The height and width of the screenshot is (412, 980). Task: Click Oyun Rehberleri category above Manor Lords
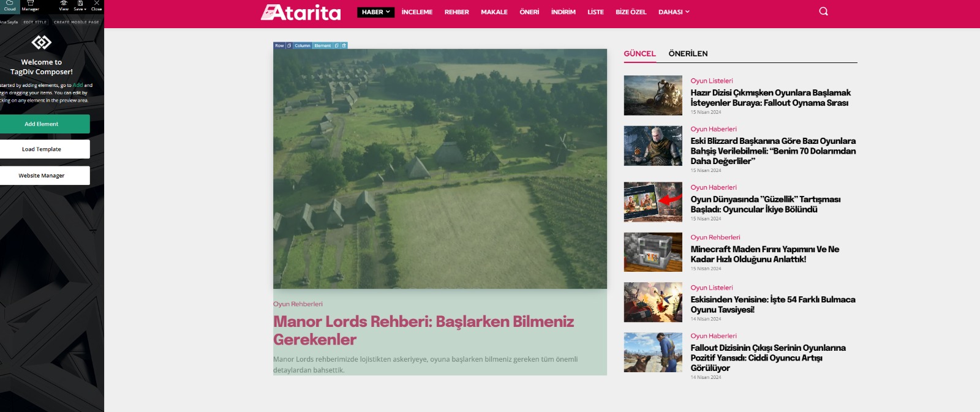click(x=298, y=304)
